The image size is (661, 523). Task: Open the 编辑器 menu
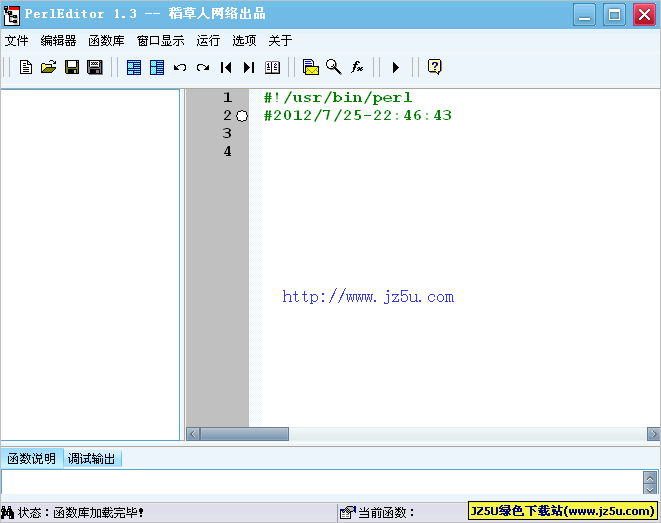[58, 40]
